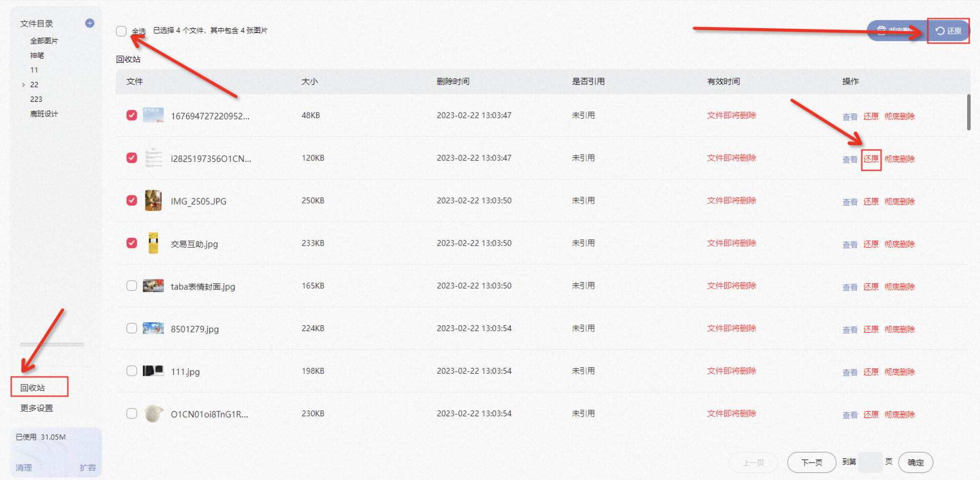Expand folder 22 in file directory

[23, 85]
